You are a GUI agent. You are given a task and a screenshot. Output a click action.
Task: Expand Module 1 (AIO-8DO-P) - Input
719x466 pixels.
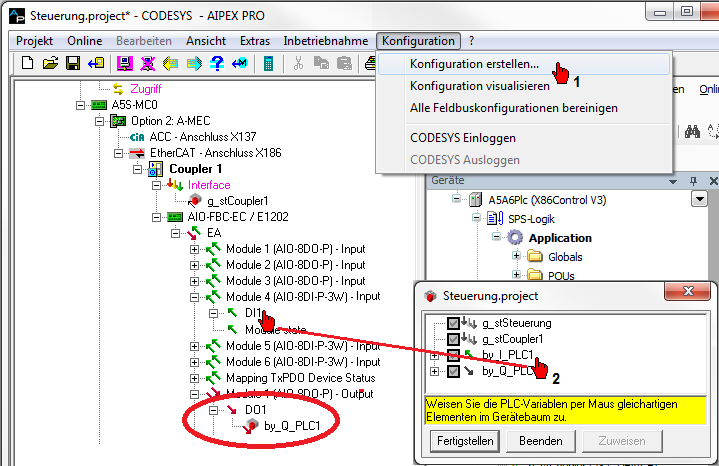point(194,250)
